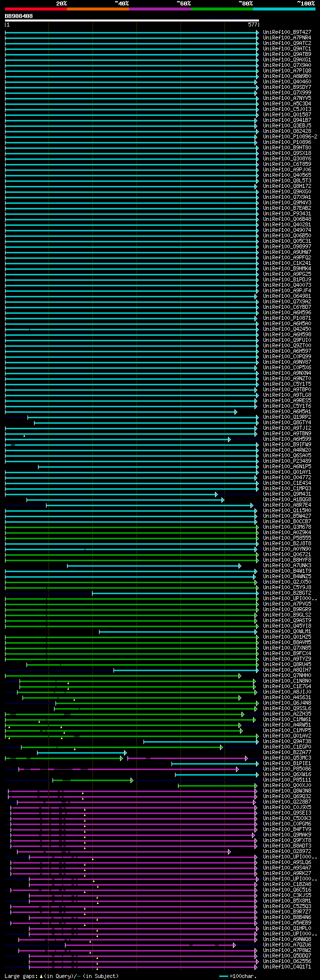Click hit name UniRef100_Q8L5T3
Viewport: 320px width, 980px height.
click(x=287, y=180)
